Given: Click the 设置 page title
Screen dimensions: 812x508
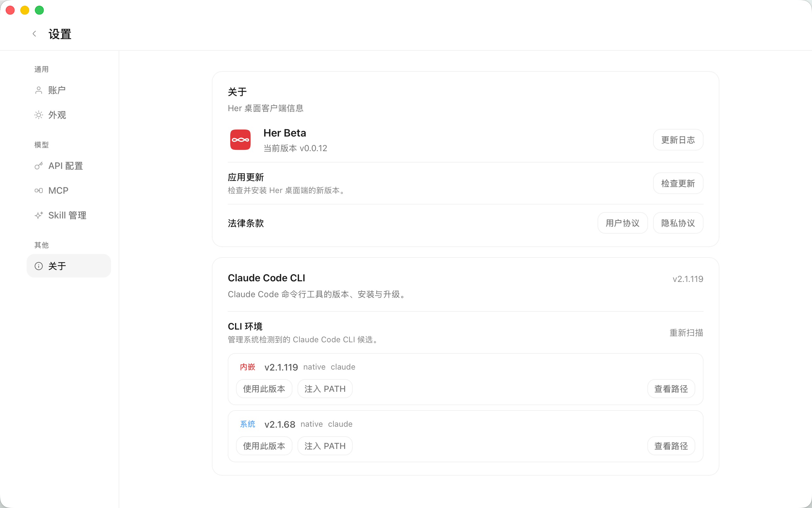Looking at the screenshot, I should (60, 34).
